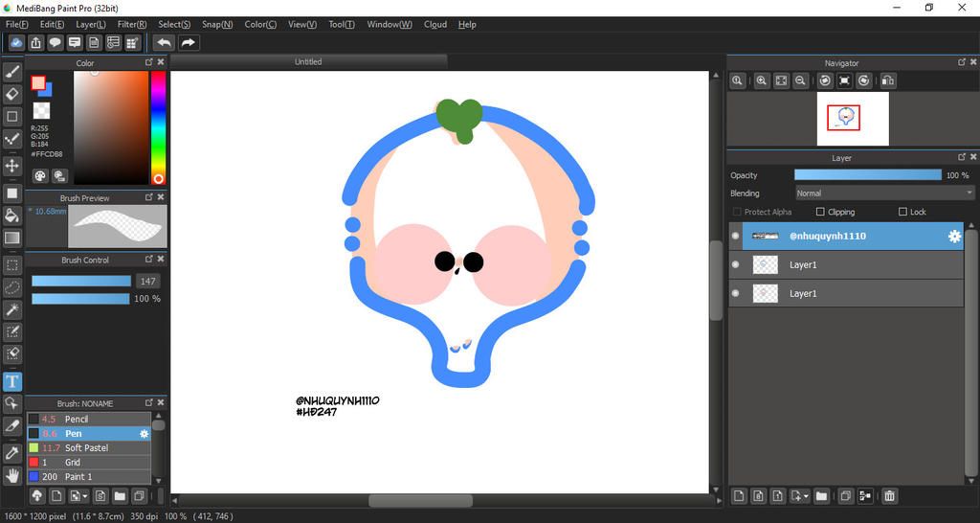Rotate canvas left in Navigator
This screenshot has width=980, height=523.
click(825, 80)
